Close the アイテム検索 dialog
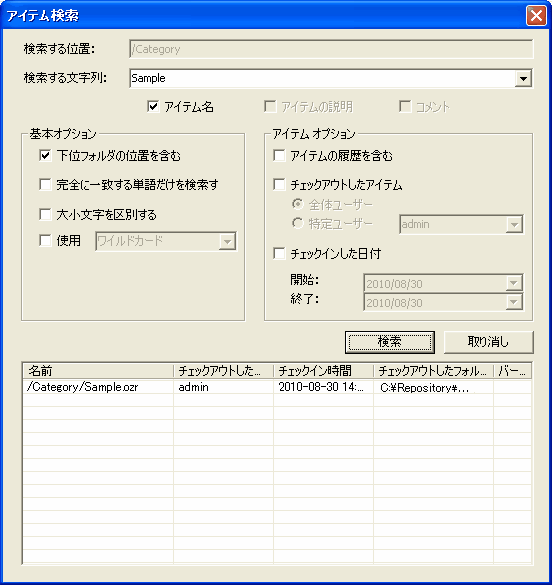This screenshot has height=585, width=552. pos(536,16)
